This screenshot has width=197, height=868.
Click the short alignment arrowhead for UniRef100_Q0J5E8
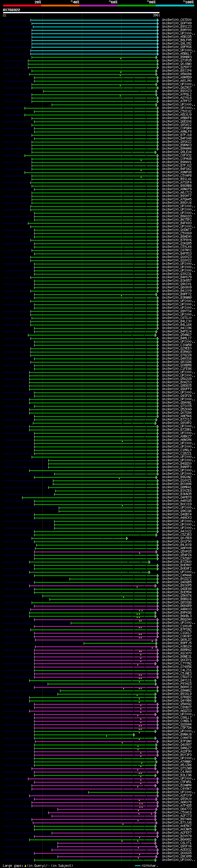127,538
